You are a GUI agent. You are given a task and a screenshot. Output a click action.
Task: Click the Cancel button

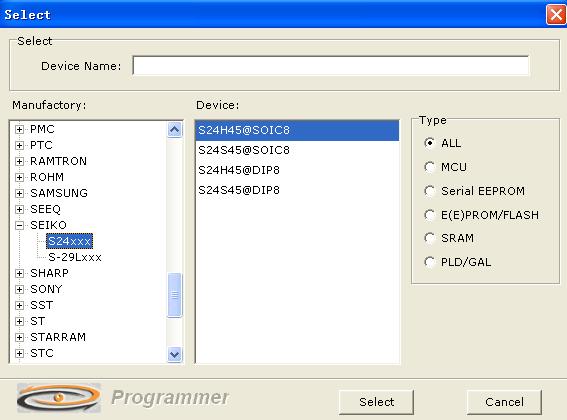click(x=504, y=402)
